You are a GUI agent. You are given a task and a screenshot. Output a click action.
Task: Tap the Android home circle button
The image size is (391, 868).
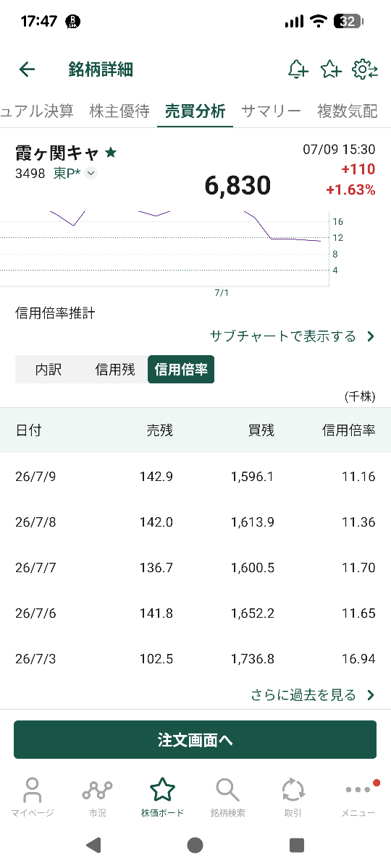pyautogui.click(x=195, y=845)
